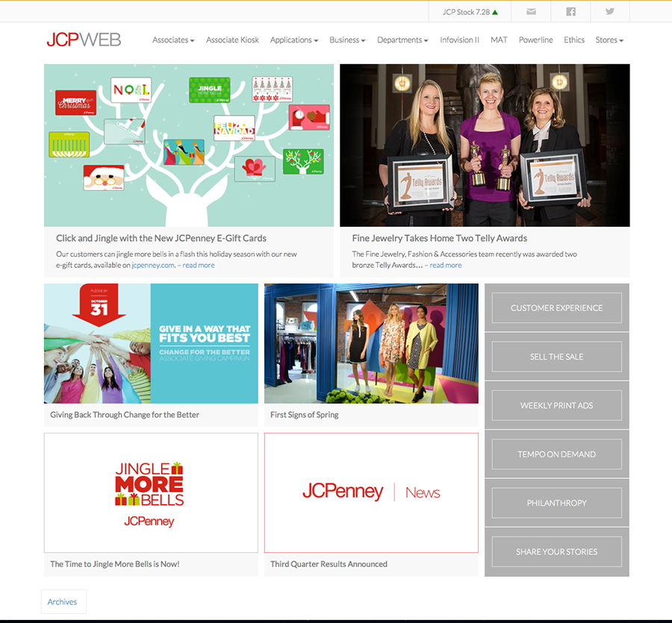The width and height of the screenshot is (672, 623).
Task: Click 'The Time to Jingle More Bells is Now!' title
Action: pos(115,564)
